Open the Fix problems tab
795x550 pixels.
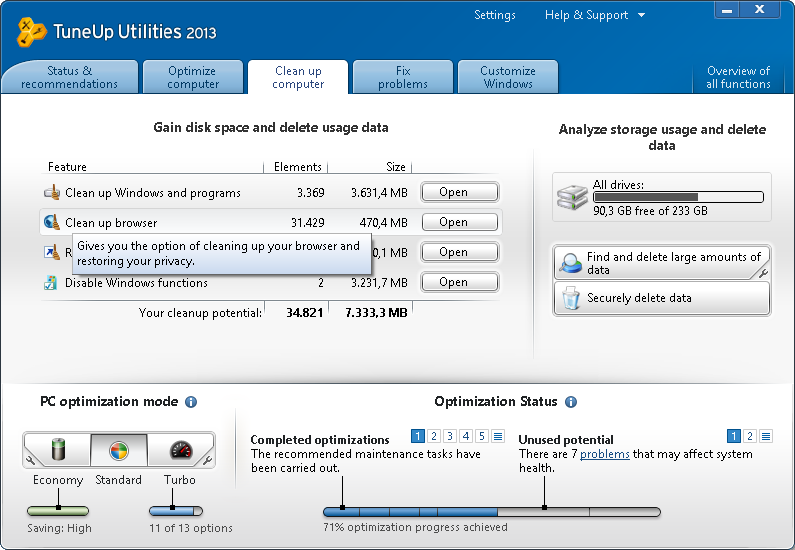(x=403, y=77)
